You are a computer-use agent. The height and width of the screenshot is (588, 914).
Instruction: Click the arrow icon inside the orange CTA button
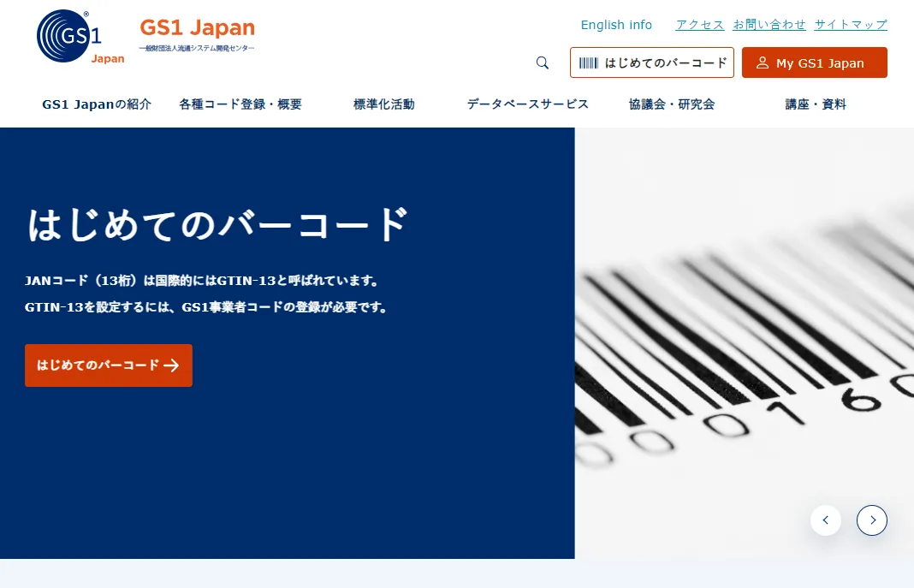pyautogui.click(x=171, y=365)
